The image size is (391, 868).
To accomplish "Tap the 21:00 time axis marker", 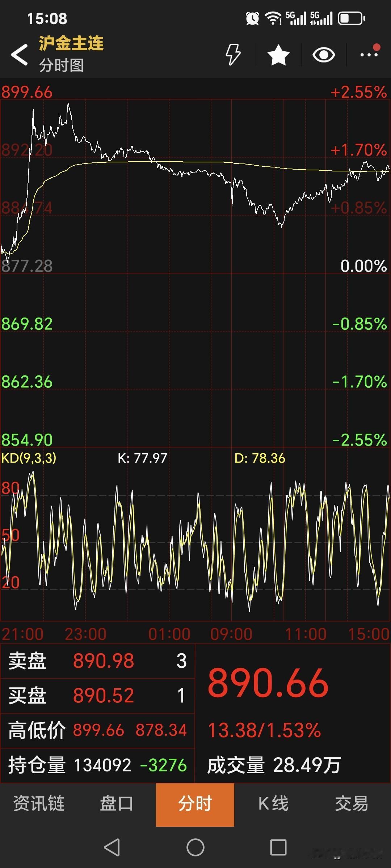I will pos(22,634).
